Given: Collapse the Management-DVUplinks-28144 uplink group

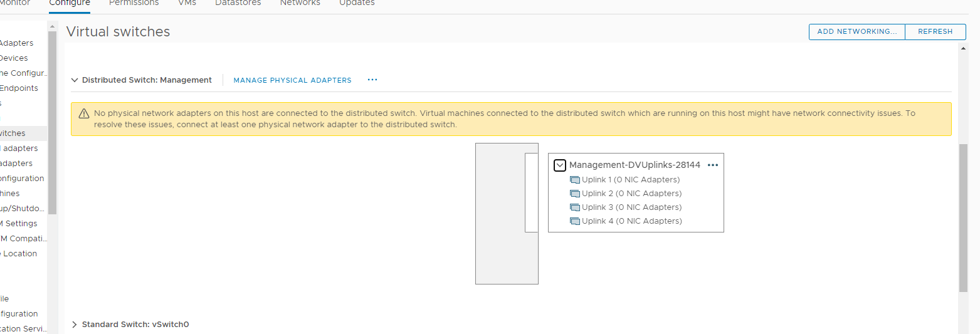Looking at the screenshot, I should tap(561, 165).
